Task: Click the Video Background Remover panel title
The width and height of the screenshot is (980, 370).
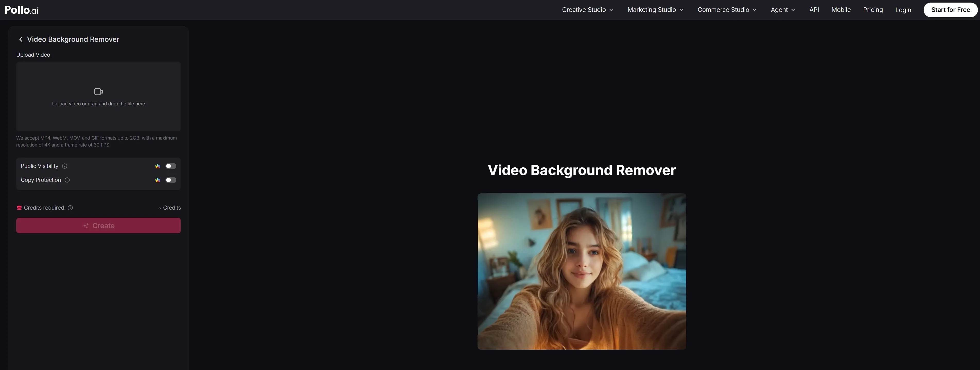Action: click(x=73, y=39)
